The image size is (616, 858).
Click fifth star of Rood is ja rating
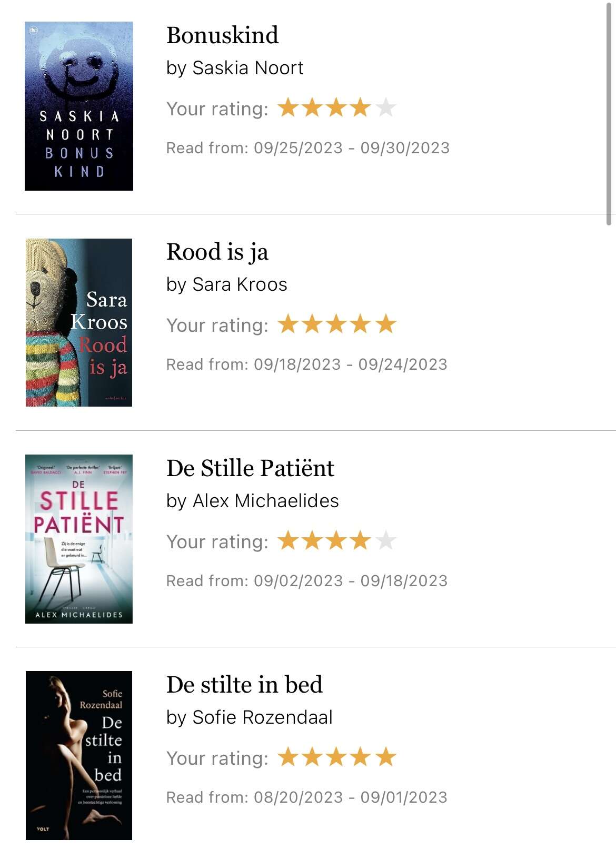coord(385,324)
